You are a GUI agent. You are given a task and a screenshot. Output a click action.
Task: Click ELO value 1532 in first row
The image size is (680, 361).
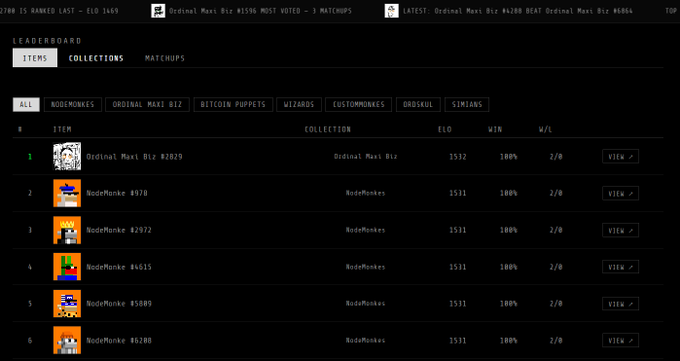[x=458, y=157]
